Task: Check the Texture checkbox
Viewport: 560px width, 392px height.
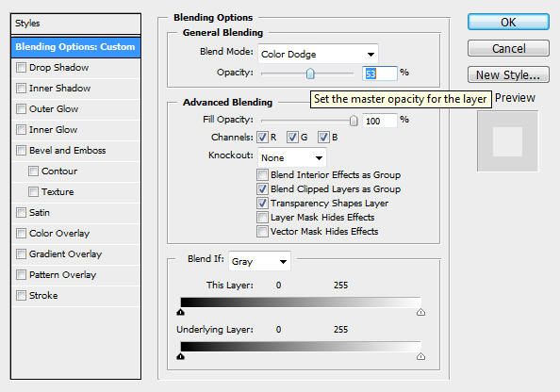Action: [33, 191]
